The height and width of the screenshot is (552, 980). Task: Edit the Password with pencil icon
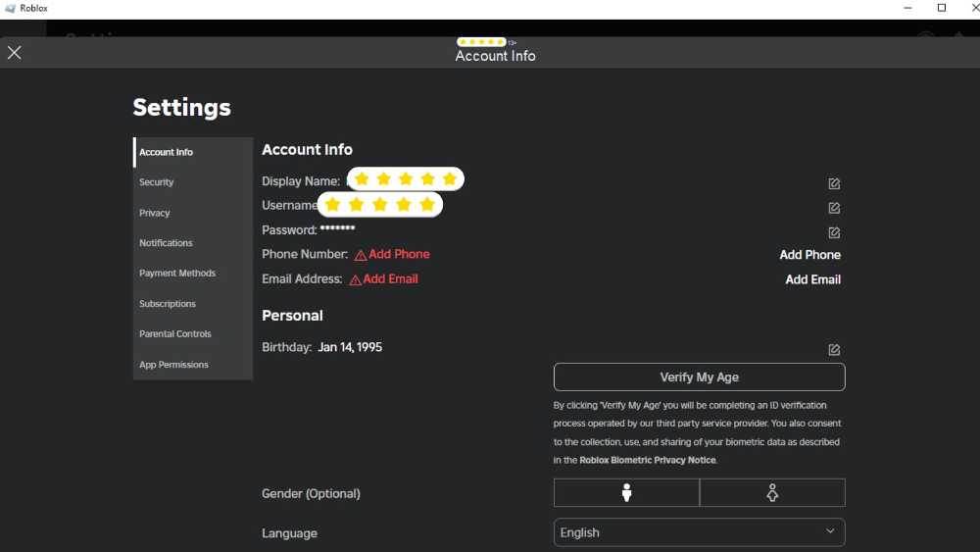click(834, 232)
